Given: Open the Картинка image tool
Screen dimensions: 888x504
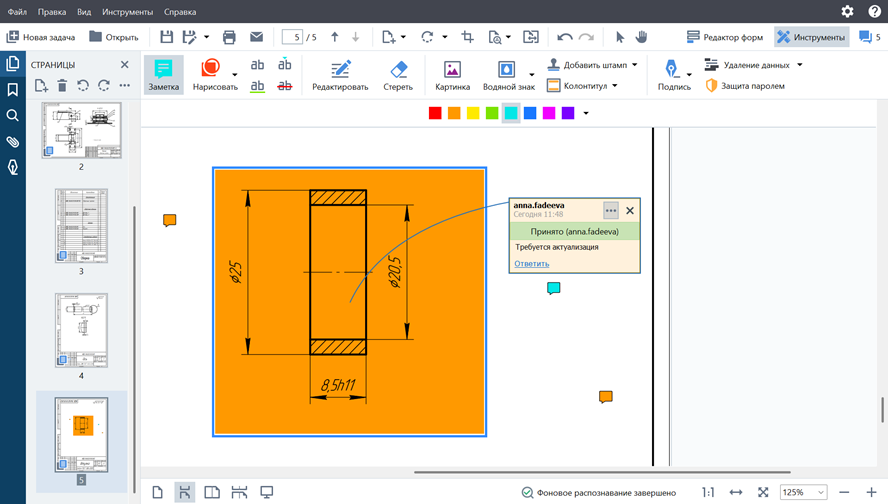Looking at the screenshot, I should pos(452,75).
